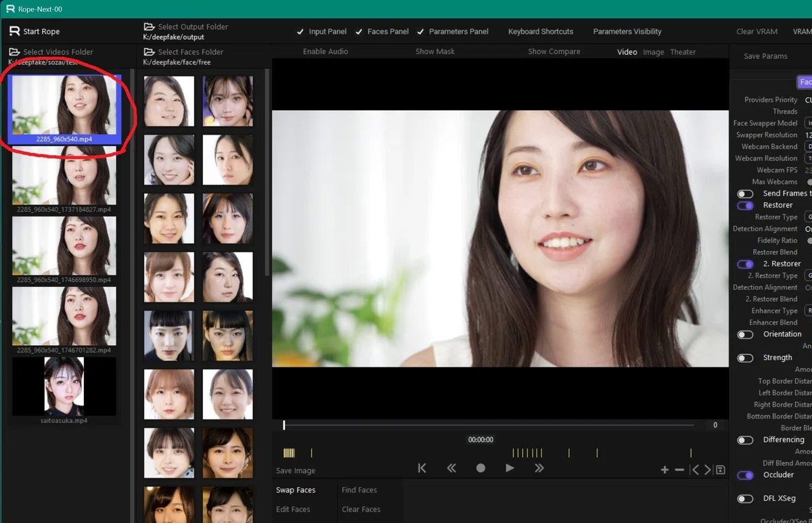The width and height of the screenshot is (812, 523).
Task: Jump to the first frame of the video
Action: [422, 468]
